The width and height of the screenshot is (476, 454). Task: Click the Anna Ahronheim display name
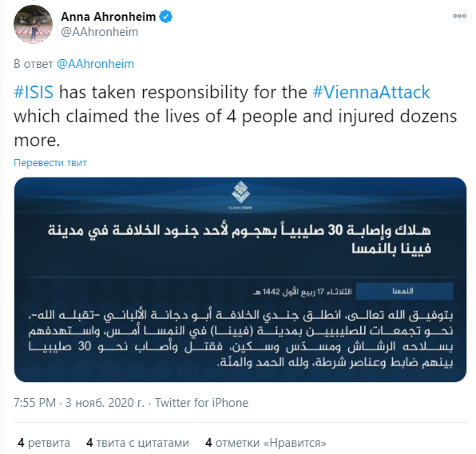point(109,17)
